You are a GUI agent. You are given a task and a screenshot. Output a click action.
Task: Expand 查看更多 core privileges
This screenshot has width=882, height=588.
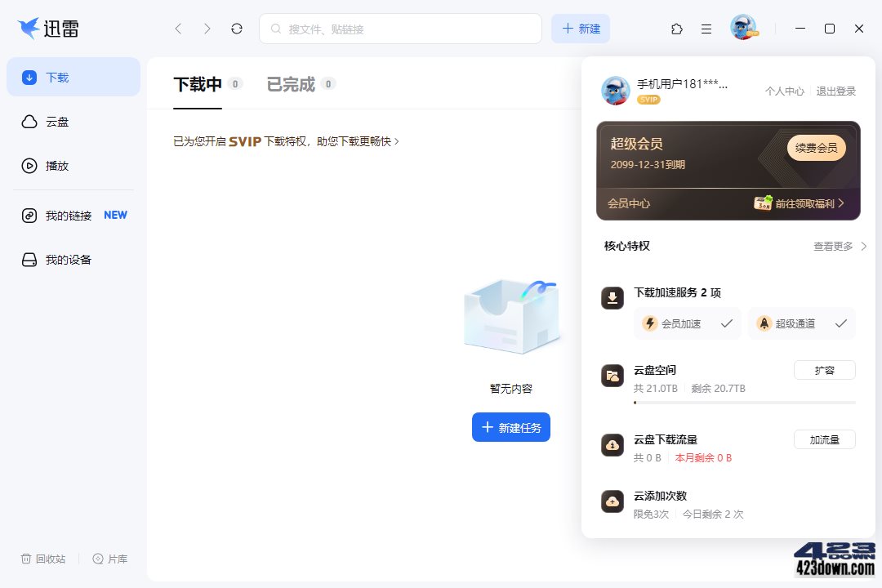tap(840, 246)
